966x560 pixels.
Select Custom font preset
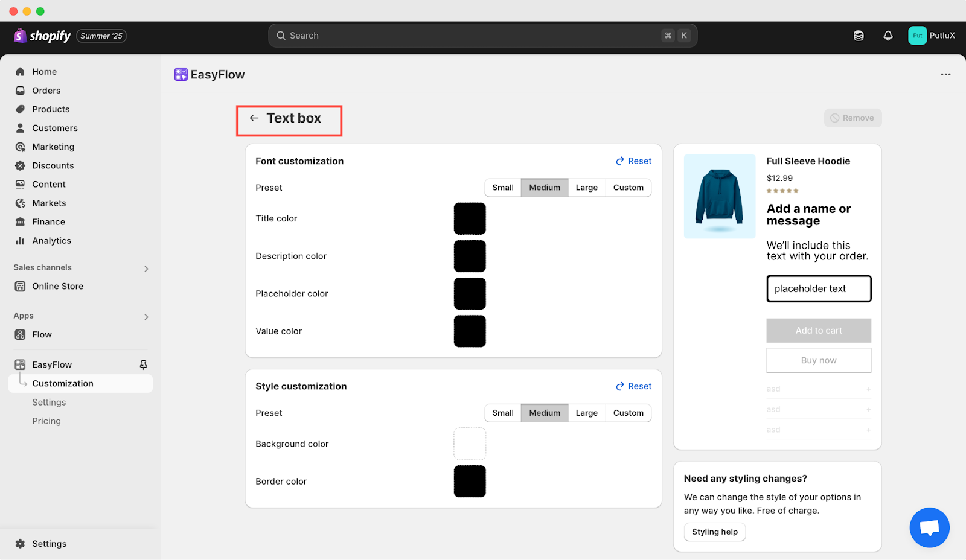pyautogui.click(x=629, y=188)
